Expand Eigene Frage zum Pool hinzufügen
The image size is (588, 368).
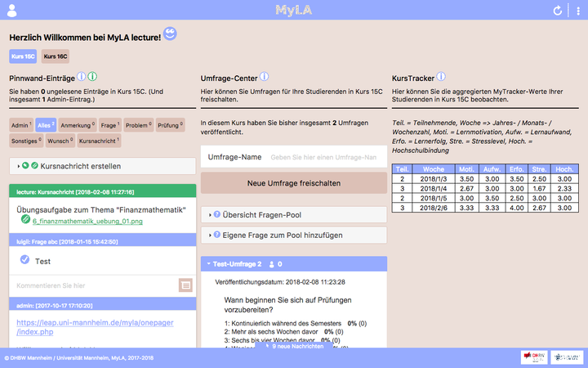point(294,235)
